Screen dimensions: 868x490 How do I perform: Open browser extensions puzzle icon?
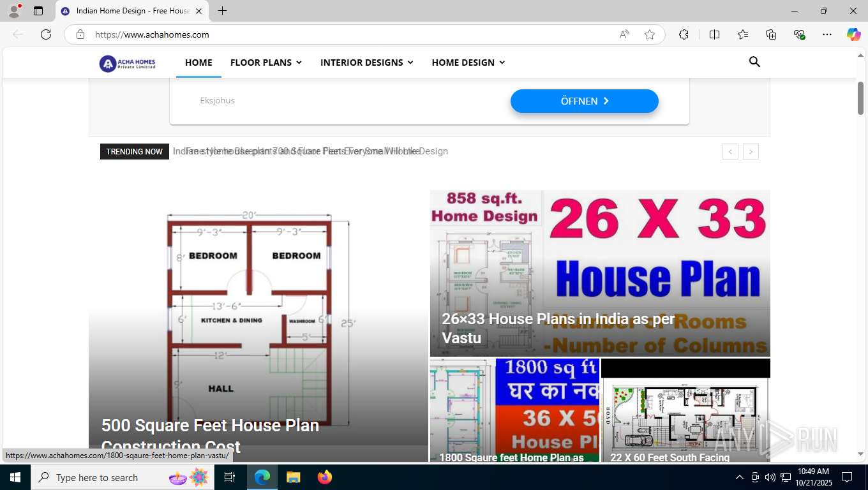pos(684,34)
